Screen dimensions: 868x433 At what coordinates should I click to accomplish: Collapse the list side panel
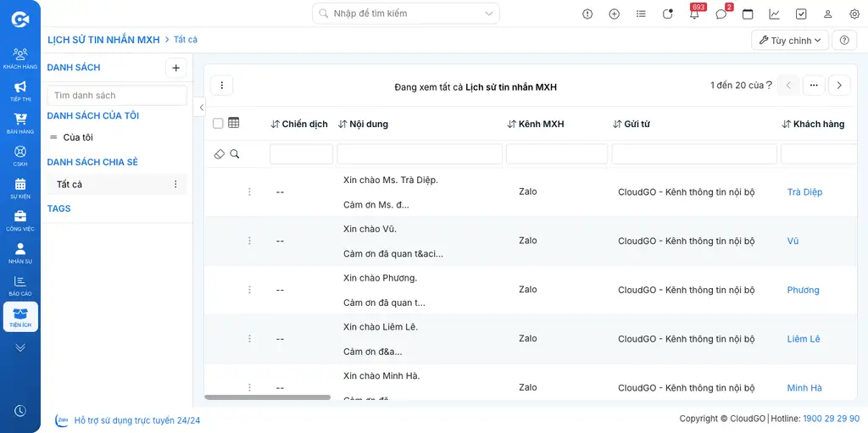pos(201,107)
